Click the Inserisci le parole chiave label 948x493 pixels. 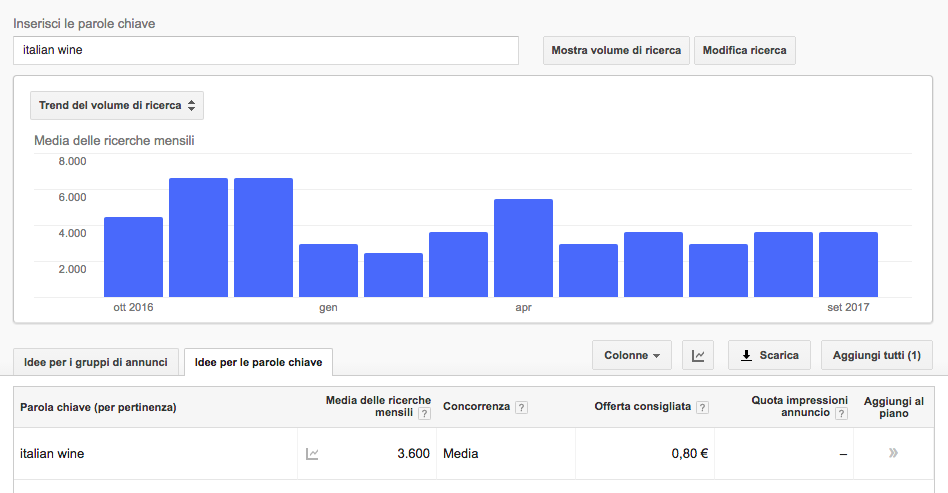(84, 24)
